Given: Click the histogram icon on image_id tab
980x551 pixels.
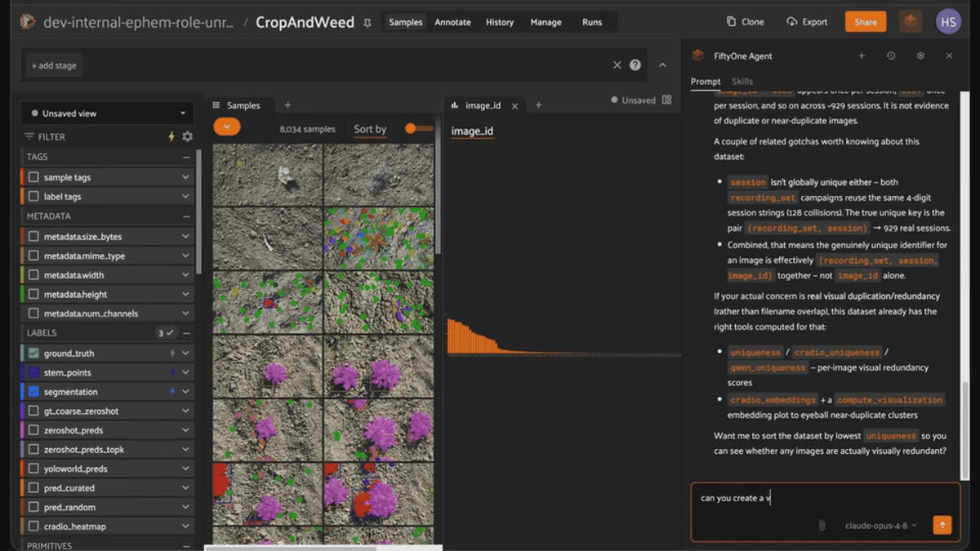Looking at the screenshot, I should coord(455,105).
